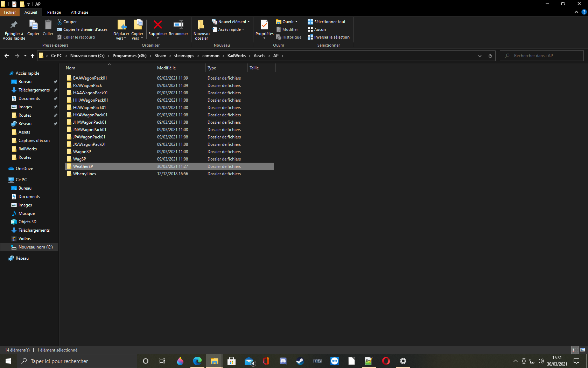Open Microsoft Edge from the taskbar
Screen dimensions: 588x368
tap(197, 361)
